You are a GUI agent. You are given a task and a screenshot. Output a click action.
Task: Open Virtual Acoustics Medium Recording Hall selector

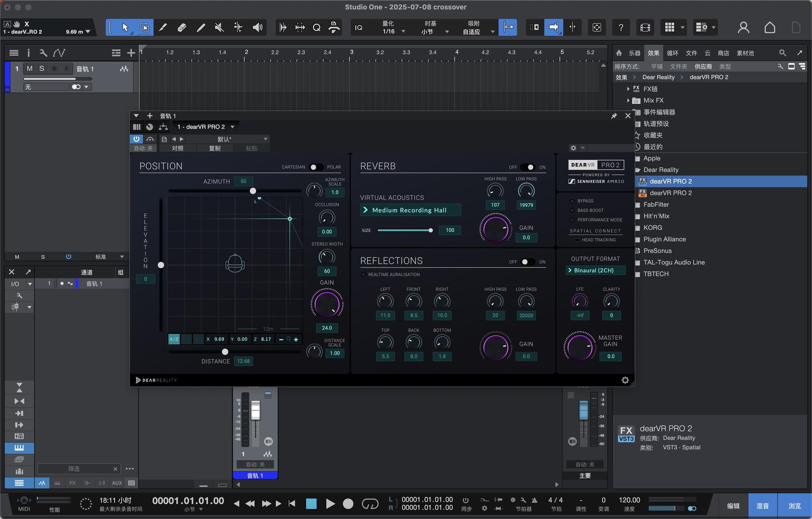pos(410,210)
